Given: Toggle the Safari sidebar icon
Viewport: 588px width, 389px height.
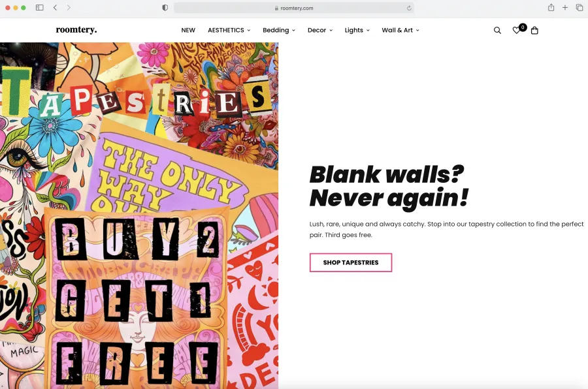Looking at the screenshot, I should [39, 7].
